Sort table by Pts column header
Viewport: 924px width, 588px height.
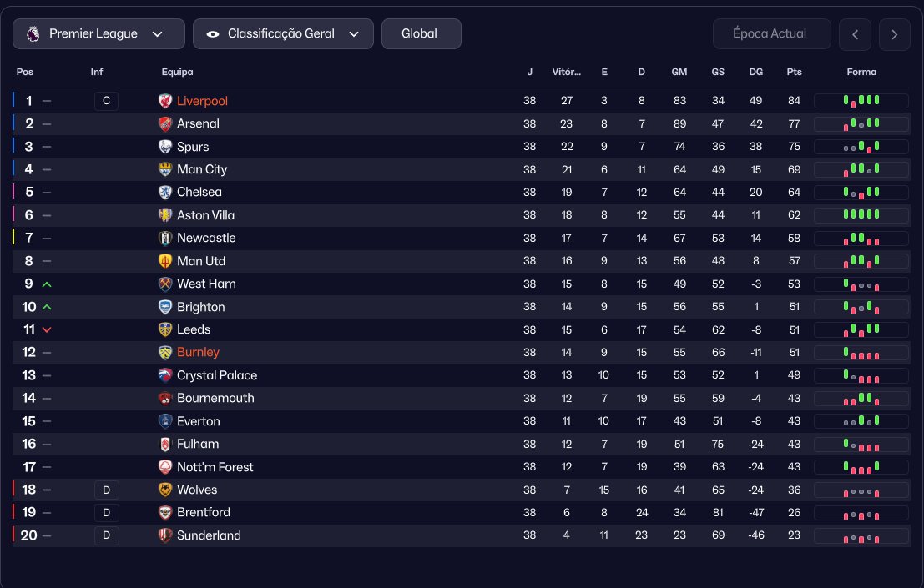coord(794,72)
